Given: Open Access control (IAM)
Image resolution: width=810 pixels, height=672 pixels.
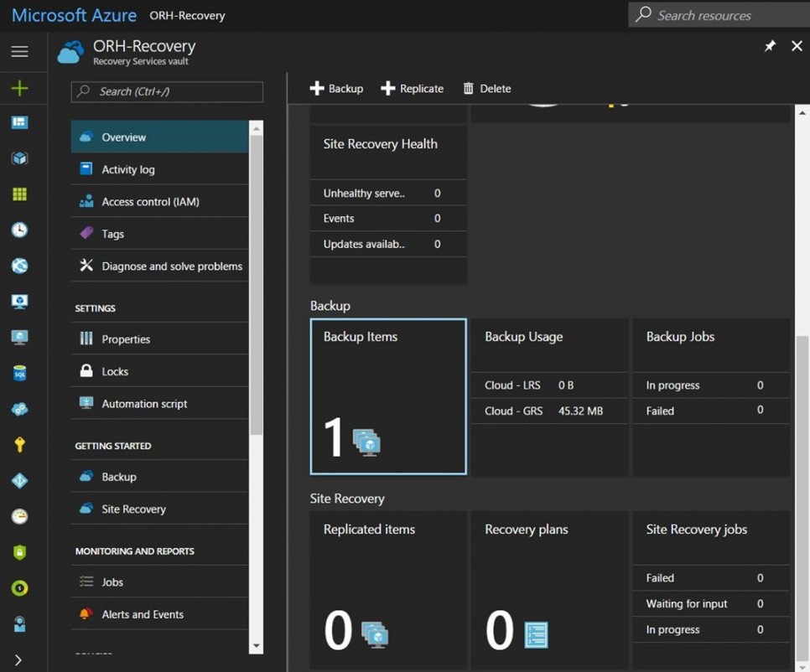Looking at the screenshot, I should pos(159,201).
